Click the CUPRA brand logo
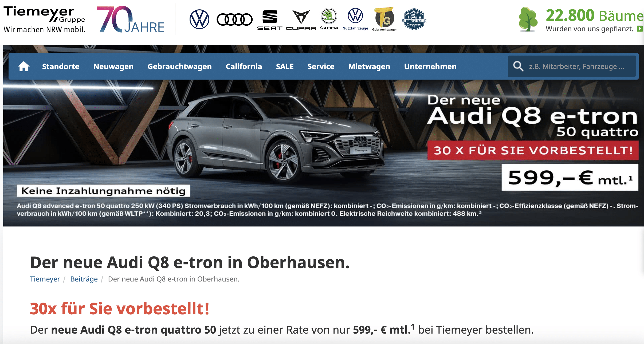Image resolution: width=644 pixels, height=344 pixels. pos(301,20)
